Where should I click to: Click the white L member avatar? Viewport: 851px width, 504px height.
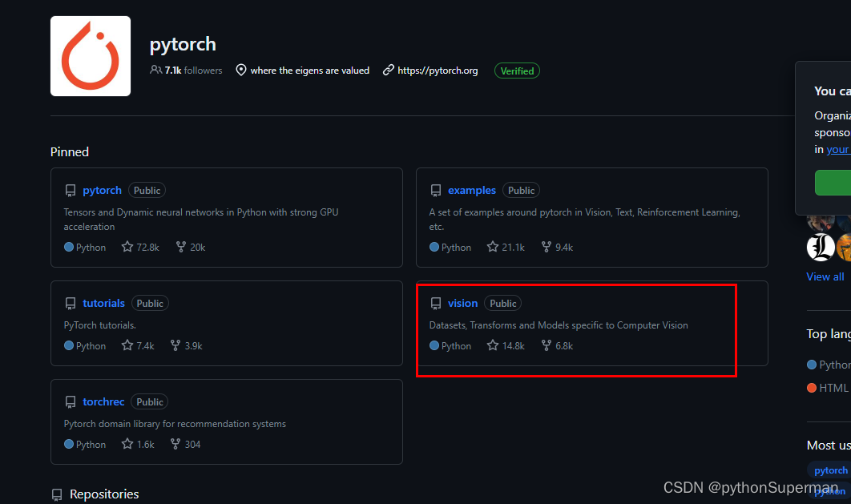821,248
